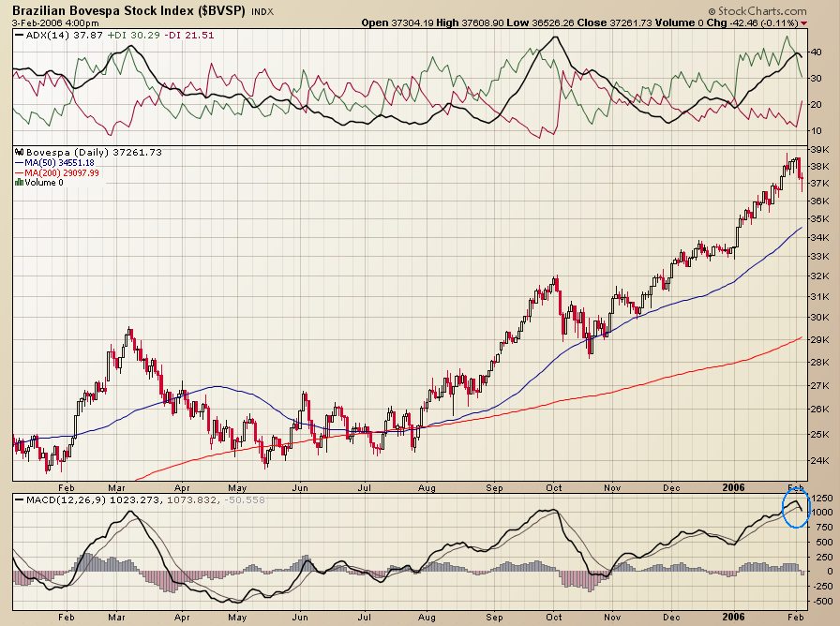
Task: Click the Mar label under the MACD panel
Action: pos(116,617)
